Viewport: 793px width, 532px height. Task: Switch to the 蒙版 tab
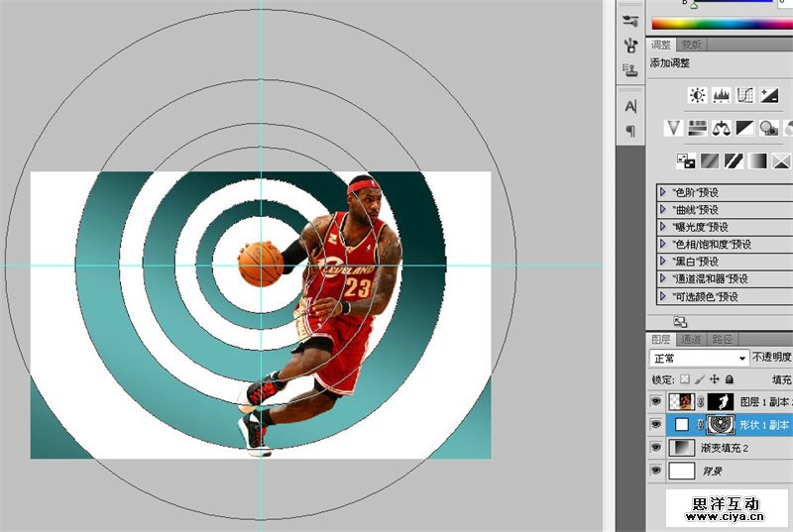coord(691,45)
